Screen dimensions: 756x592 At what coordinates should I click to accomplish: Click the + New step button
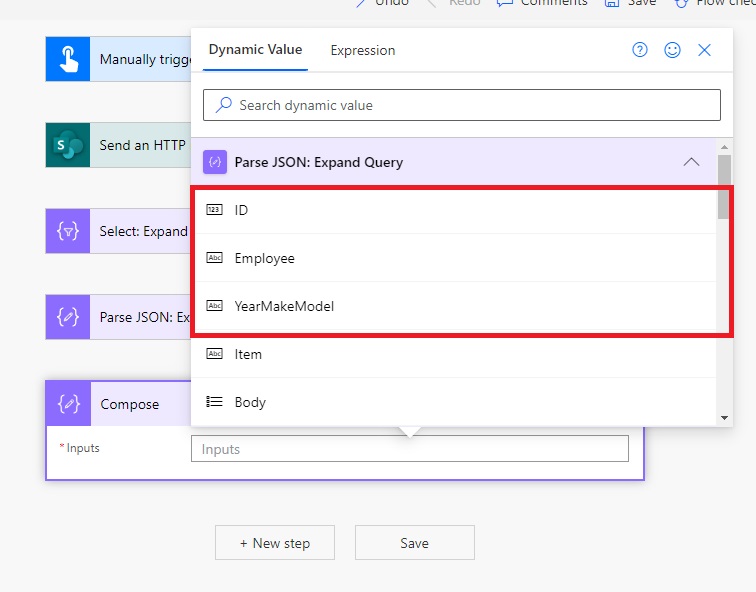click(x=275, y=543)
